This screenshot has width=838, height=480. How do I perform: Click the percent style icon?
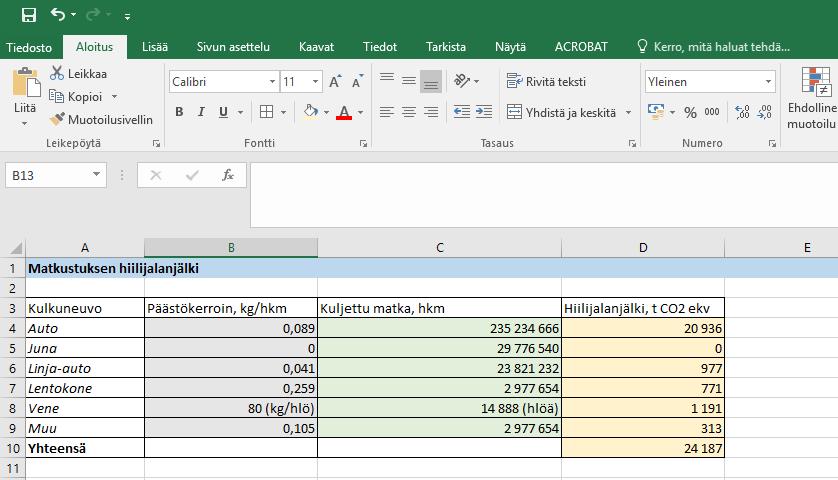(x=690, y=112)
